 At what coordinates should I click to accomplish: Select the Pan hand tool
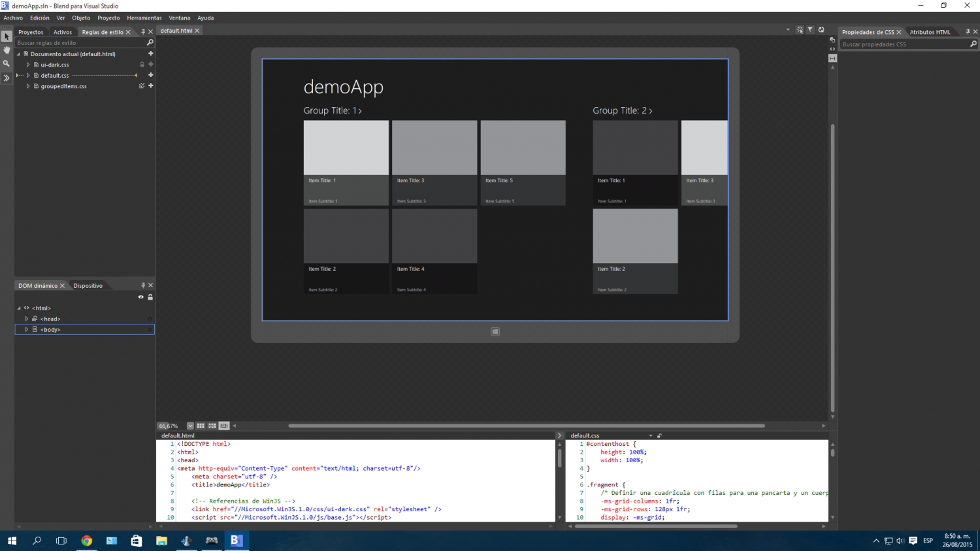[7, 50]
